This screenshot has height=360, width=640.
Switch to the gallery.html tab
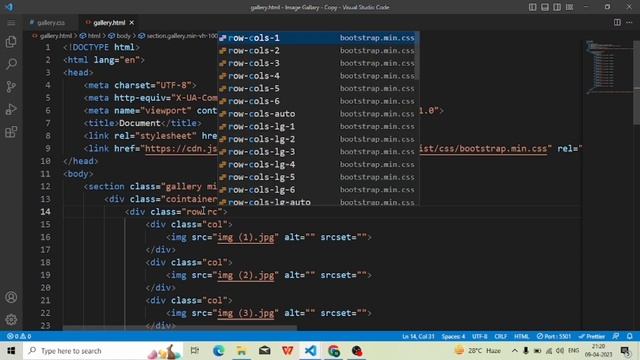pyautogui.click(x=109, y=23)
